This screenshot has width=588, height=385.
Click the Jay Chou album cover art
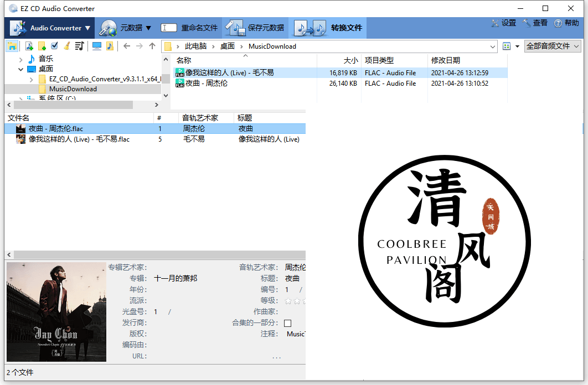[x=56, y=312]
